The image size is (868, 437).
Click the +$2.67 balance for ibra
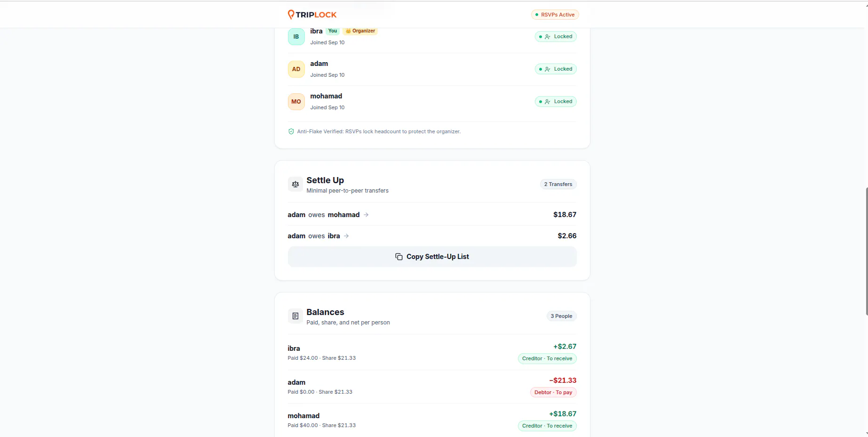click(x=565, y=347)
